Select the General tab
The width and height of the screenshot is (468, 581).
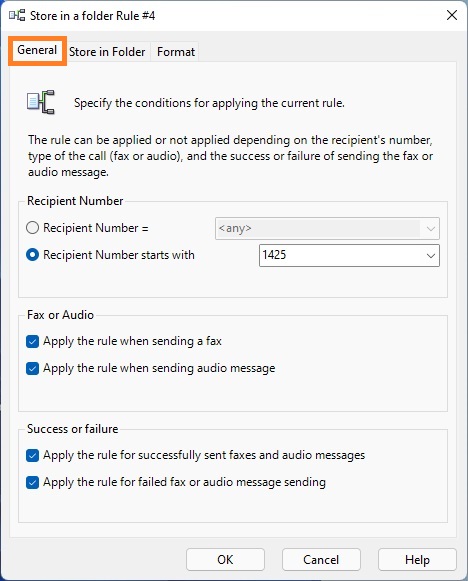tap(37, 50)
